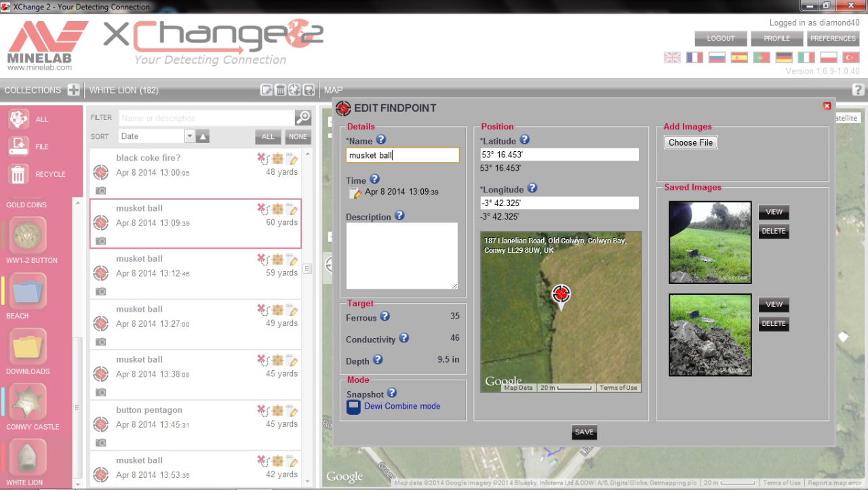Click the snapshot mode icon beside Dewi Combine
868x490 pixels.
pos(353,407)
